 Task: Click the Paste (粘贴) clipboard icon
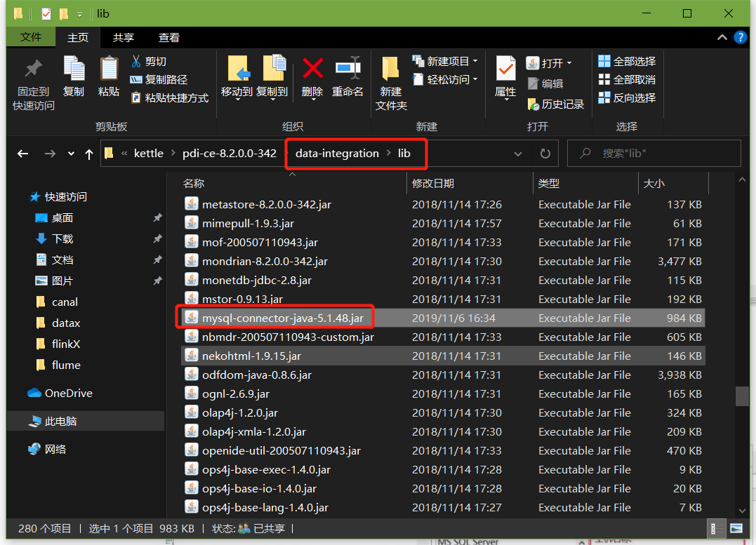(x=109, y=76)
